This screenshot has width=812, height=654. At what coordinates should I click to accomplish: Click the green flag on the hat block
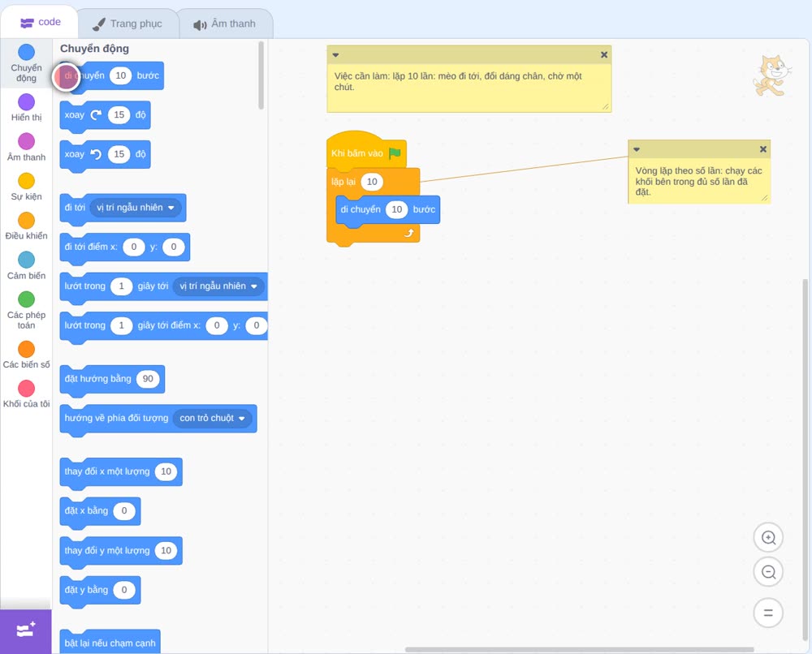tap(395, 153)
